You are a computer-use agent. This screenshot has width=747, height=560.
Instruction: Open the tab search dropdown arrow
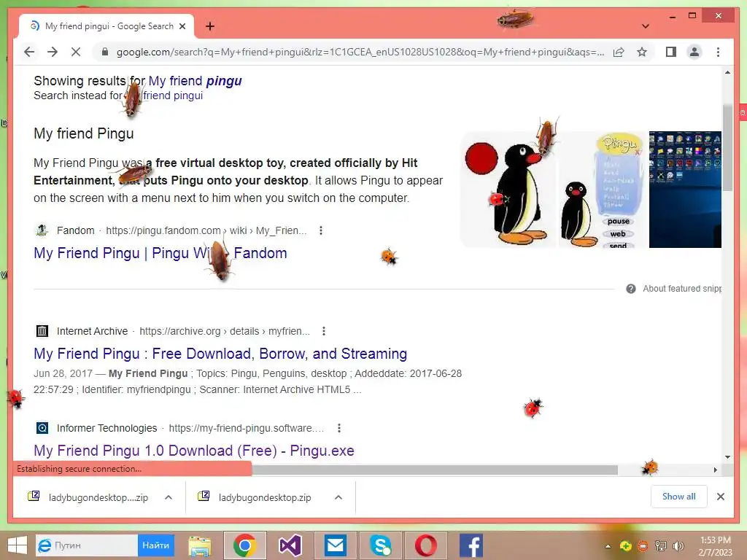[x=645, y=26]
